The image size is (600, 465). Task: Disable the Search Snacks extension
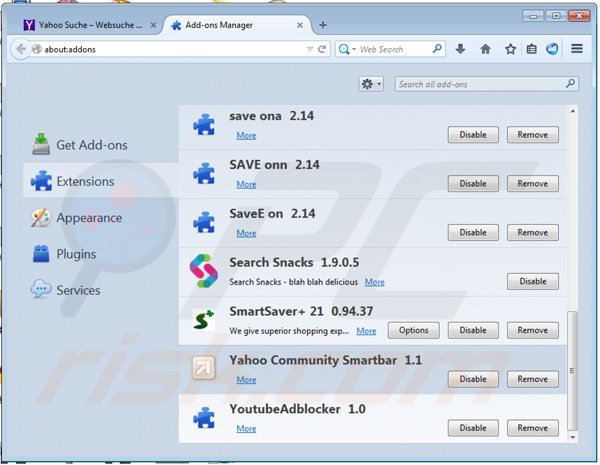click(x=533, y=281)
